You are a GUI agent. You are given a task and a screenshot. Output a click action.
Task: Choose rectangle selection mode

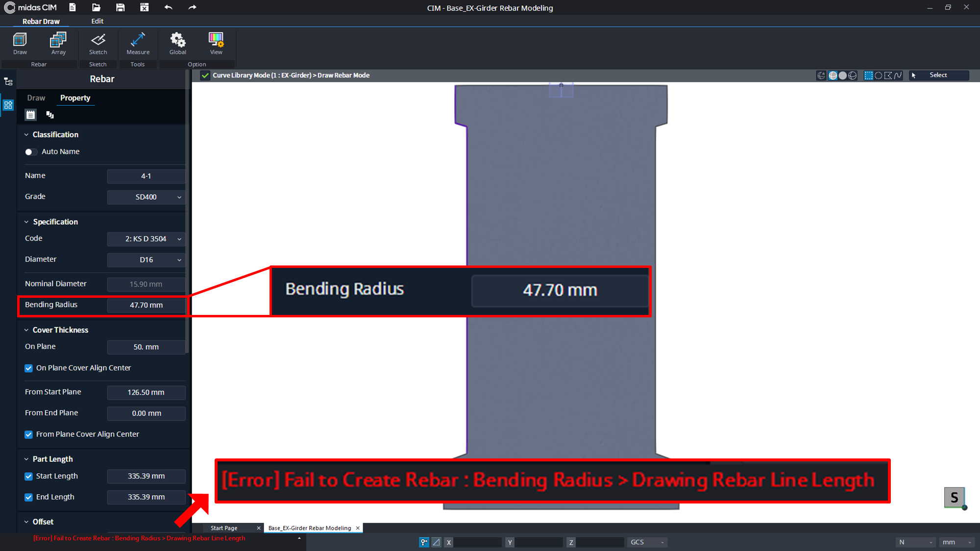[869, 75]
